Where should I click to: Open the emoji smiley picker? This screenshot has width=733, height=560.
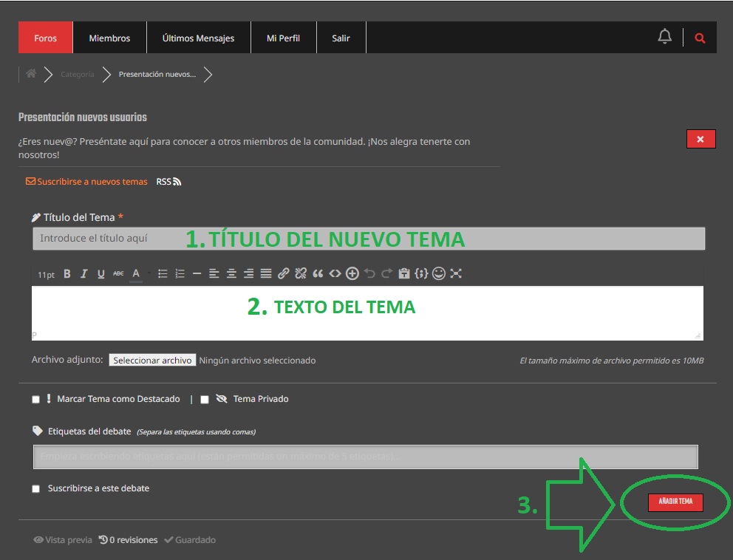point(439,274)
